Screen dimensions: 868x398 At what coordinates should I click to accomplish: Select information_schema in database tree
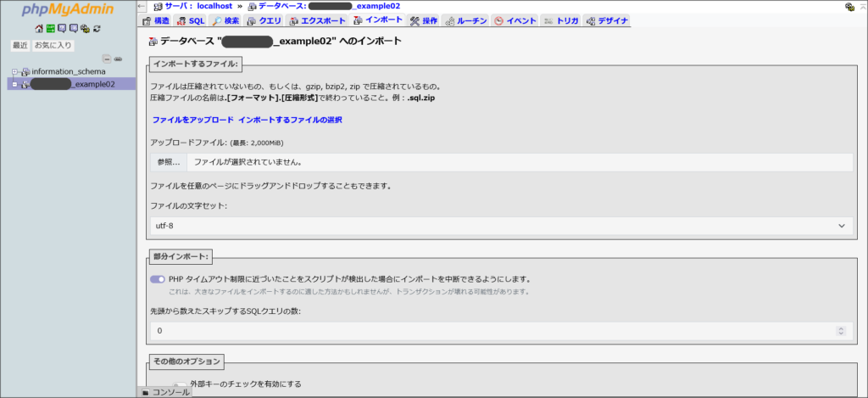[x=69, y=71]
